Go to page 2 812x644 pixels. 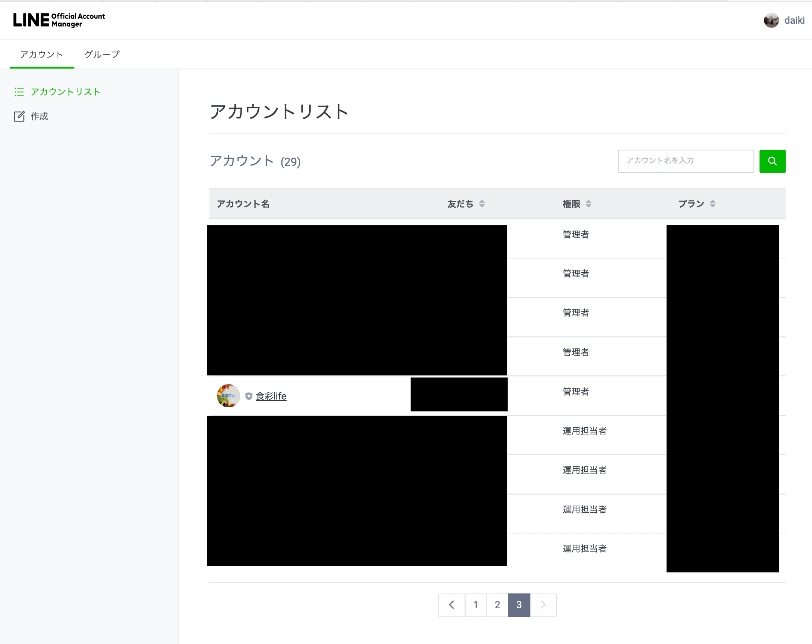pos(497,605)
